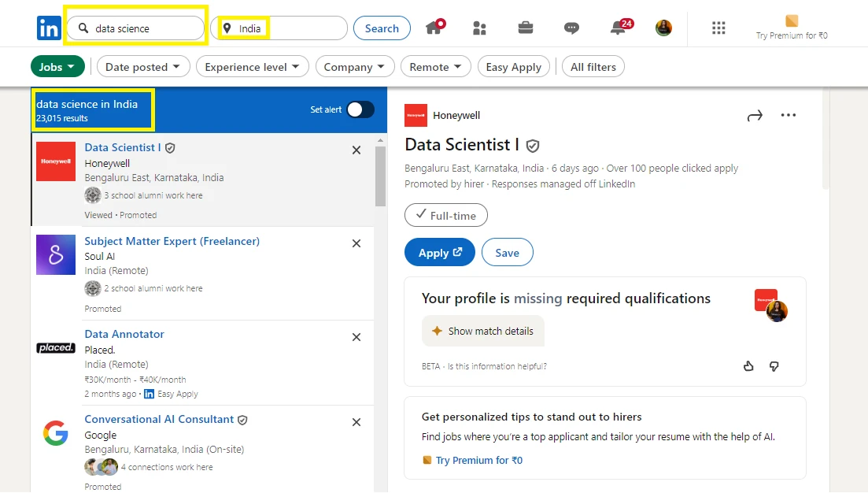Dismiss the Conversational AI Consultant listing
The height and width of the screenshot is (493, 868).
[356, 422]
